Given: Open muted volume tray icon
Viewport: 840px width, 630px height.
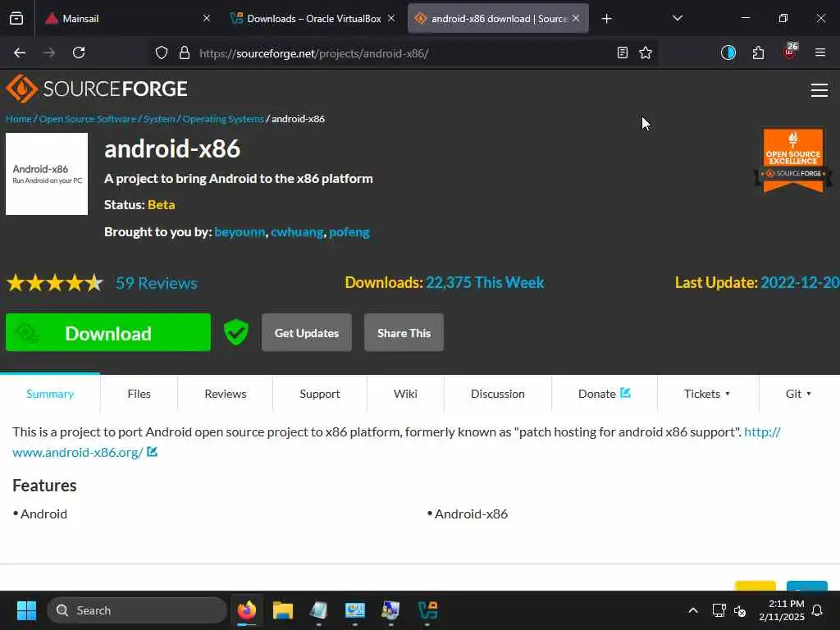Looking at the screenshot, I should (x=740, y=610).
